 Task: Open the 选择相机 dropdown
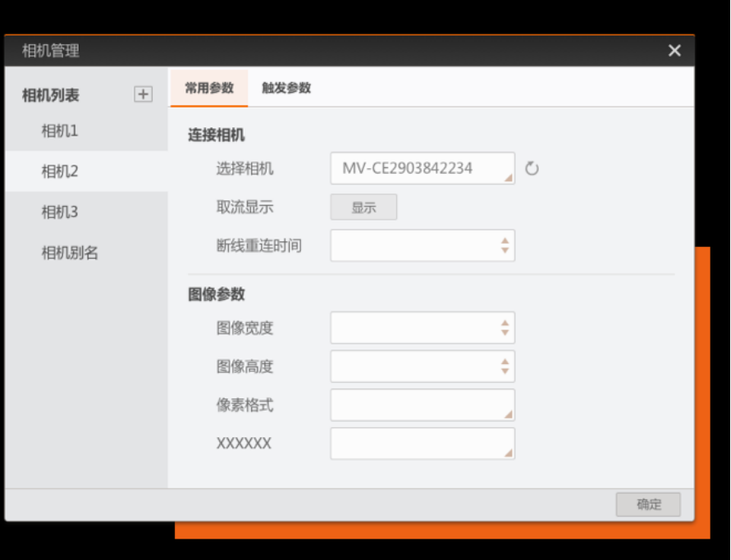tap(423, 168)
